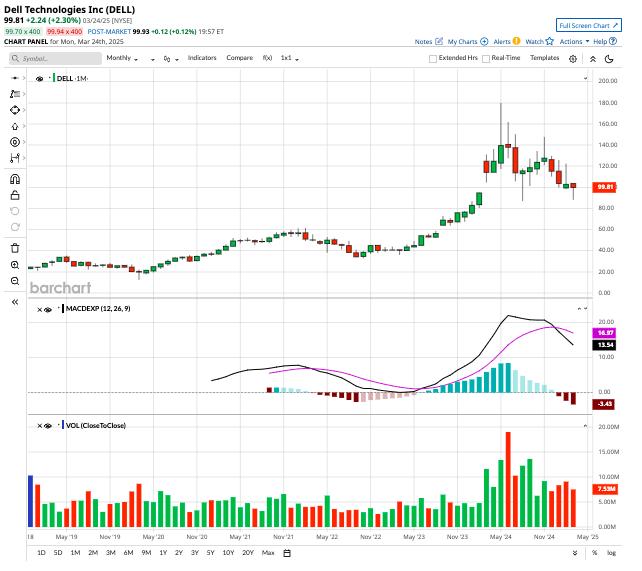Toggle VOL indicator visibility eye
This screenshot has width=642, height=571.
48,426
